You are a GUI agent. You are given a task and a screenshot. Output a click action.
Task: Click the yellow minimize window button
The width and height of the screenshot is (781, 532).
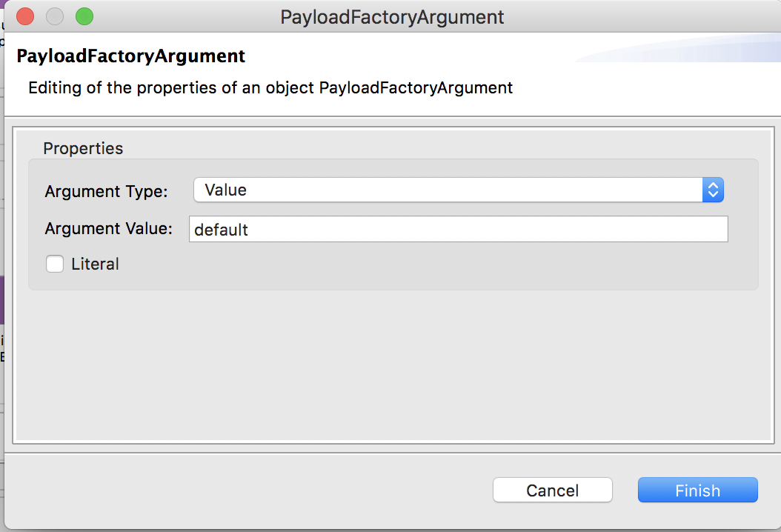click(54, 16)
